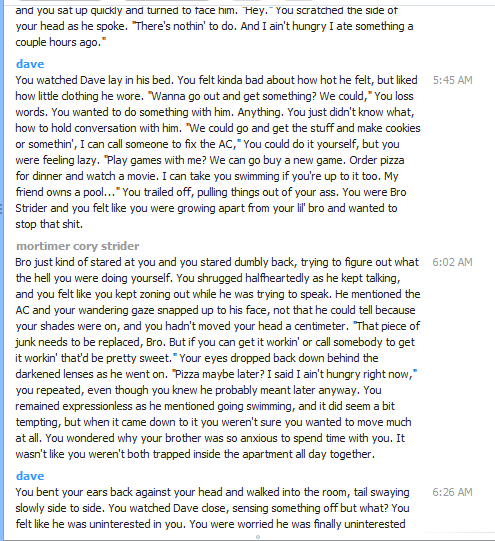Image resolution: width=495 pixels, height=541 pixels.
Task: Click message line starting 'You bent your ears back'
Action: pyautogui.click(x=212, y=492)
